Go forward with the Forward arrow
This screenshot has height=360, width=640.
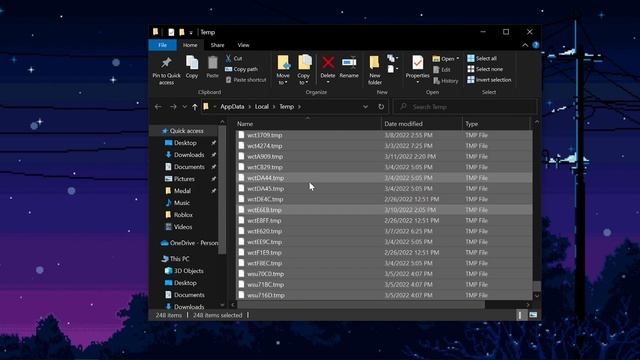coord(173,107)
